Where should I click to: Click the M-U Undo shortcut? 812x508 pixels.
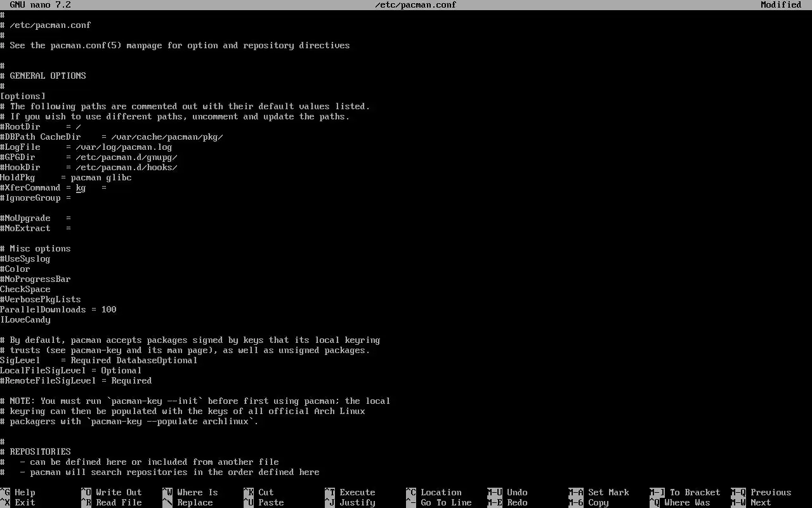[507, 492]
